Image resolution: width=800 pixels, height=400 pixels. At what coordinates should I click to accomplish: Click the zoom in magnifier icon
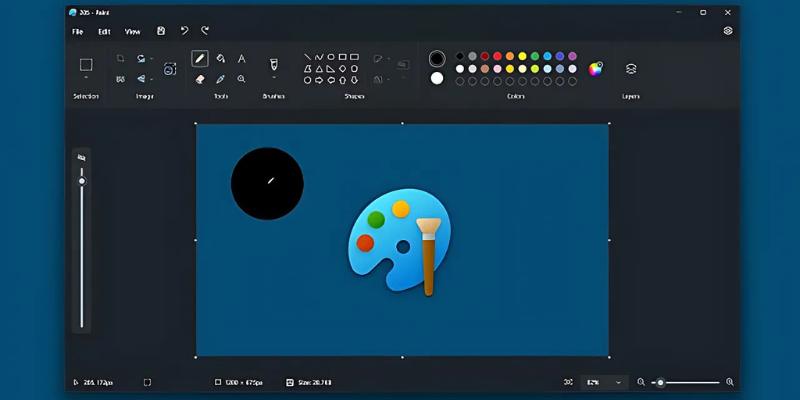730,382
